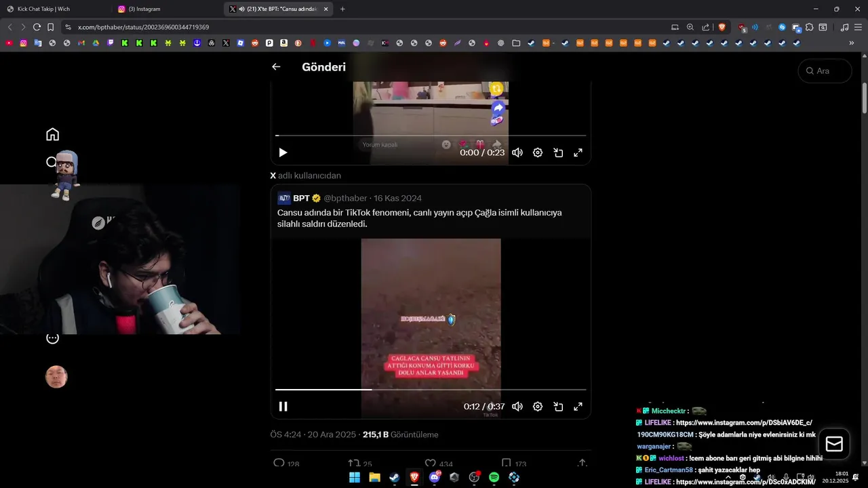Open the Gmail bookmark
The image size is (868, 488).
81,43
